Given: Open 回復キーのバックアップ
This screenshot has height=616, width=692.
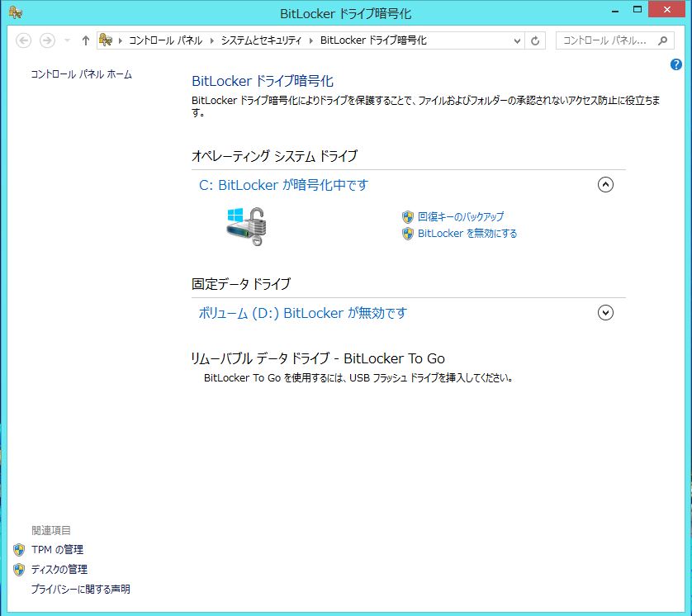Looking at the screenshot, I should point(461,216).
